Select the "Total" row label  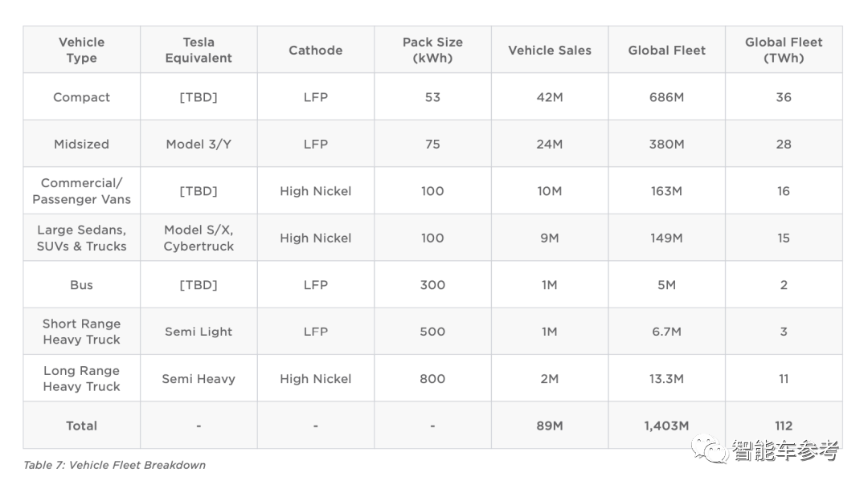pos(81,426)
